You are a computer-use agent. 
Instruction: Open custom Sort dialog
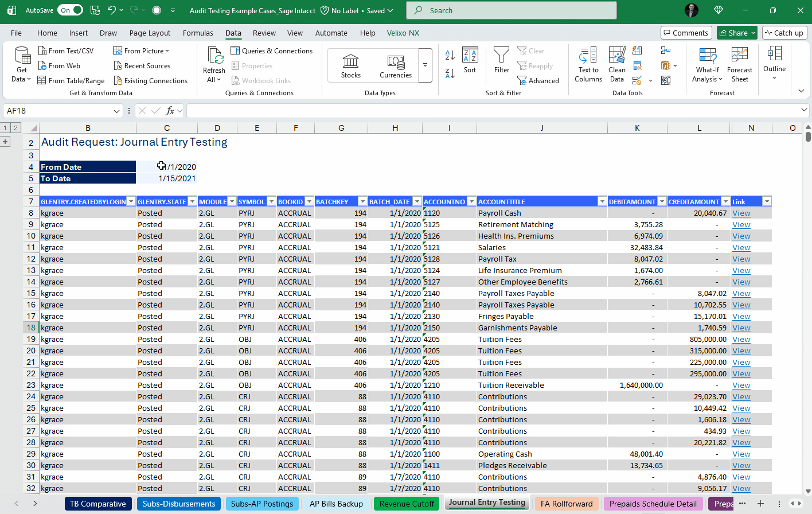point(470,61)
